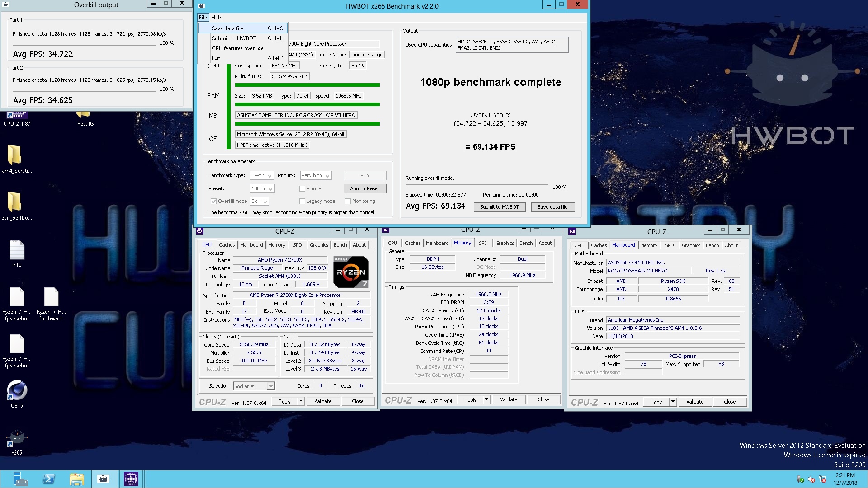The height and width of the screenshot is (488, 868).
Task: Click the Save data file button at the bottom
Action: click(552, 207)
